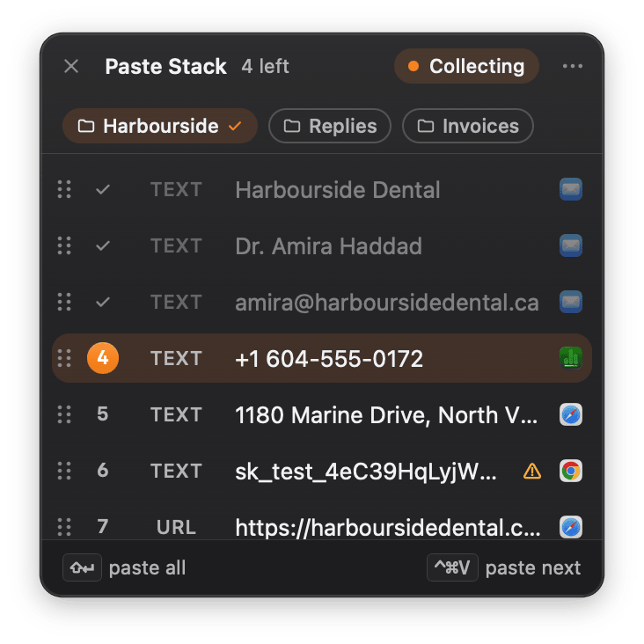Select the 1180 Marine Drive clip text

click(386, 415)
